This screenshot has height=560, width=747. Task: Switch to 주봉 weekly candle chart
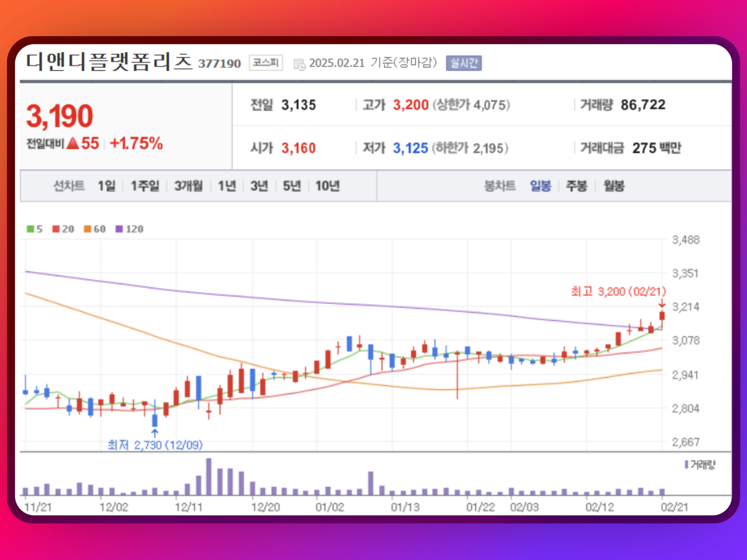point(576,186)
